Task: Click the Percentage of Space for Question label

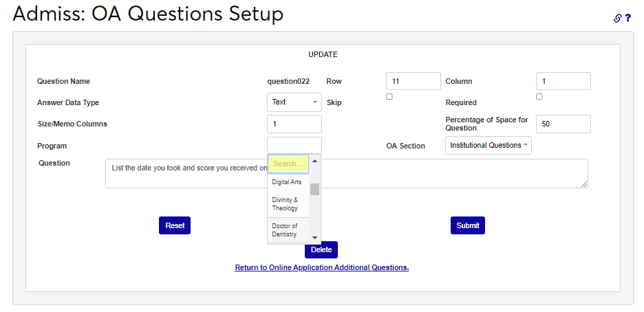Action: point(486,124)
